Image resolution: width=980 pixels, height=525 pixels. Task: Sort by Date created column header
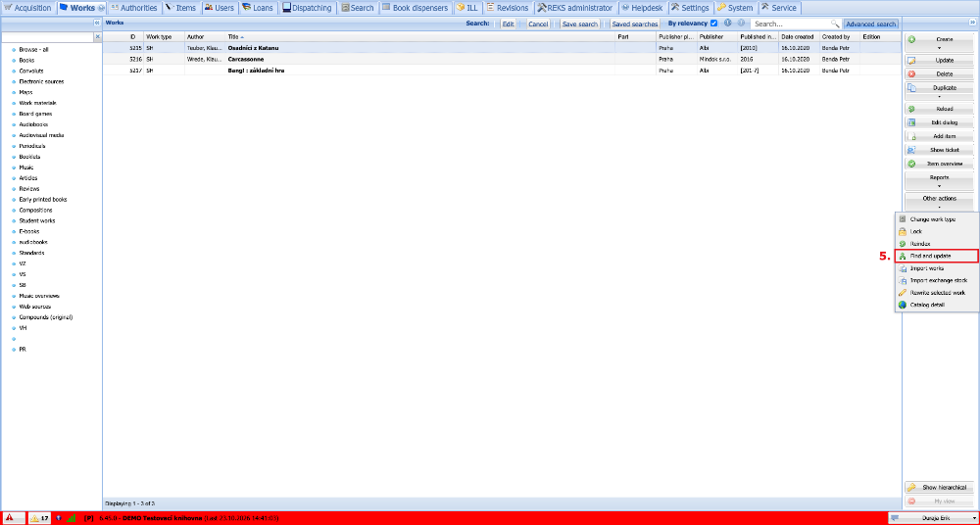click(x=799, y=37)
